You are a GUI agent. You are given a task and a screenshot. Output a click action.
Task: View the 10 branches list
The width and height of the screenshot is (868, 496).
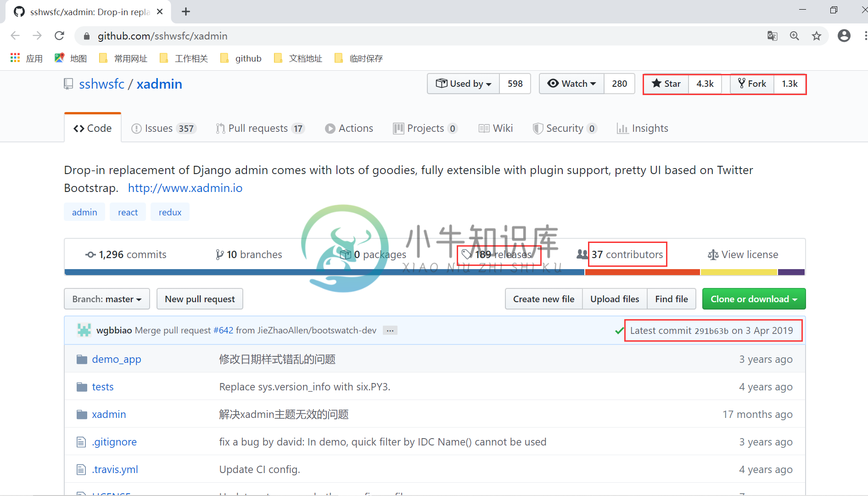(x=249, y=254)
